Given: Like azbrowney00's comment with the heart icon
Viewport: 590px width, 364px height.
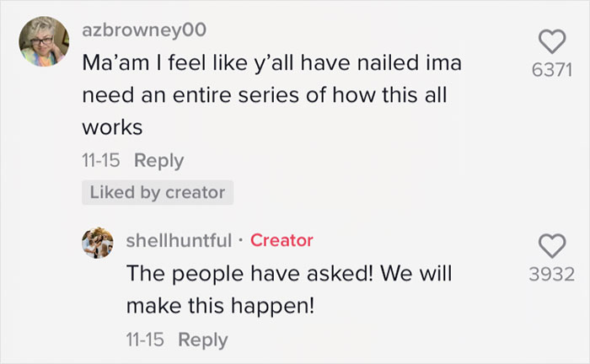Looking at the screenshot, I should [x=552, y=42].
